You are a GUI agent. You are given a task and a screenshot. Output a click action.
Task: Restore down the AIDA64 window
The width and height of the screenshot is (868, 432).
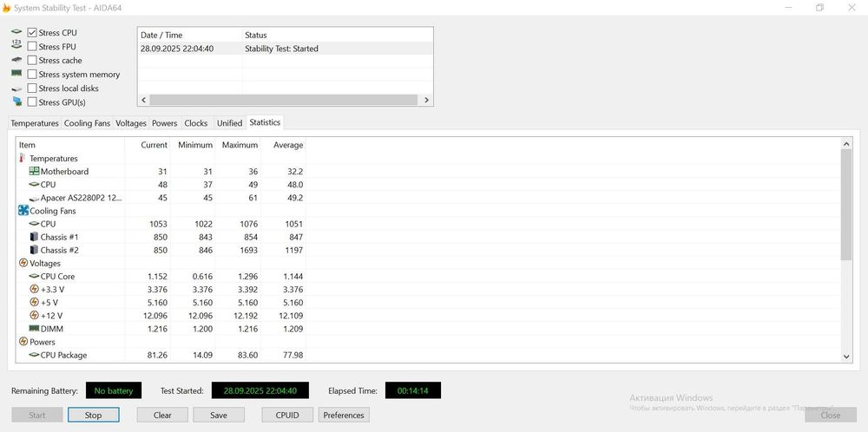(820, 8)
